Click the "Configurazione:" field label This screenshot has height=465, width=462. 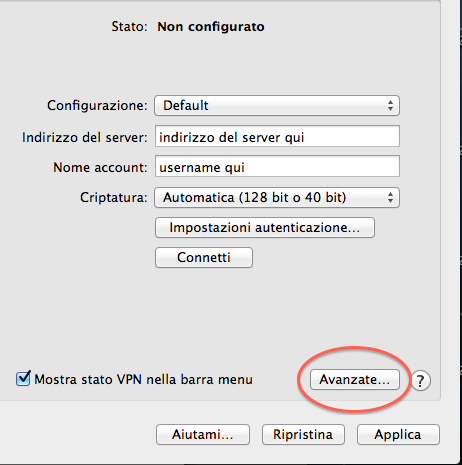pyautogui.click(x=97, y=106)
